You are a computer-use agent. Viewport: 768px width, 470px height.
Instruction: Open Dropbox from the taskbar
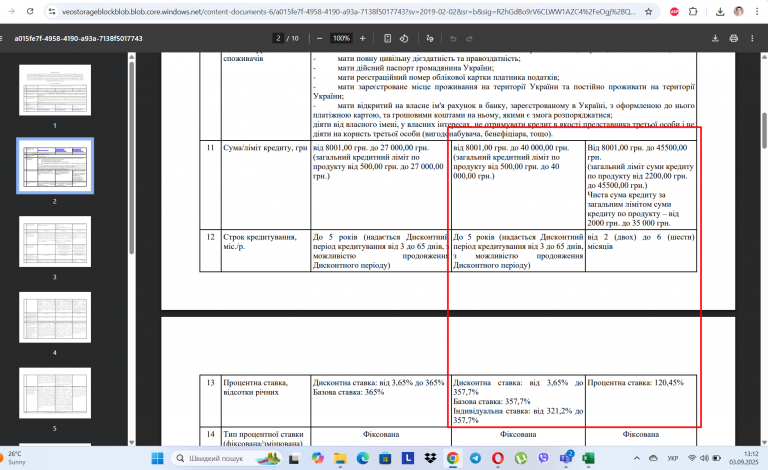pyautogui.click(x=430, y=458)
